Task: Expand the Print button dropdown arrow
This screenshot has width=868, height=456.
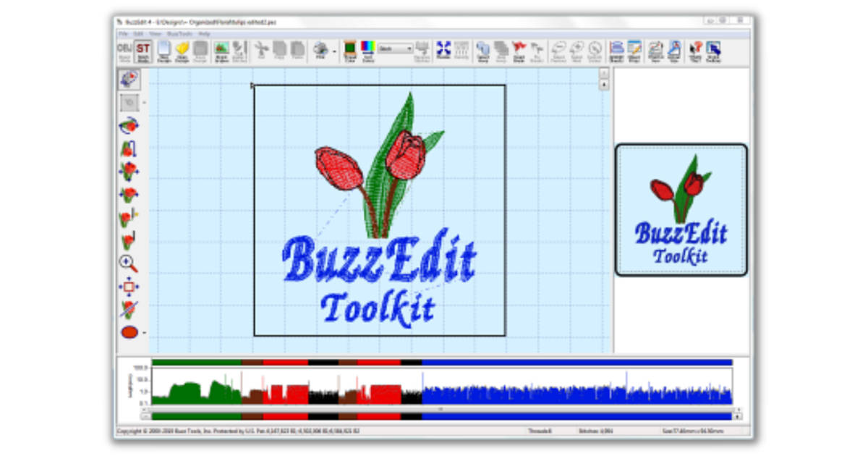Action: [x=333, y=51]
